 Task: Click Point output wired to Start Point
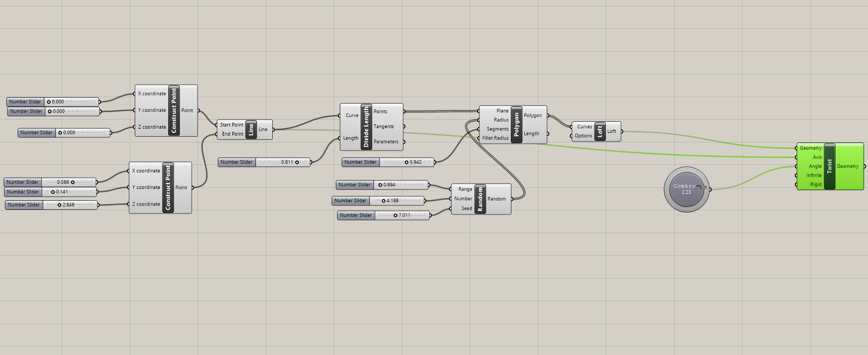pyautogui.click(x=187, y=111)
